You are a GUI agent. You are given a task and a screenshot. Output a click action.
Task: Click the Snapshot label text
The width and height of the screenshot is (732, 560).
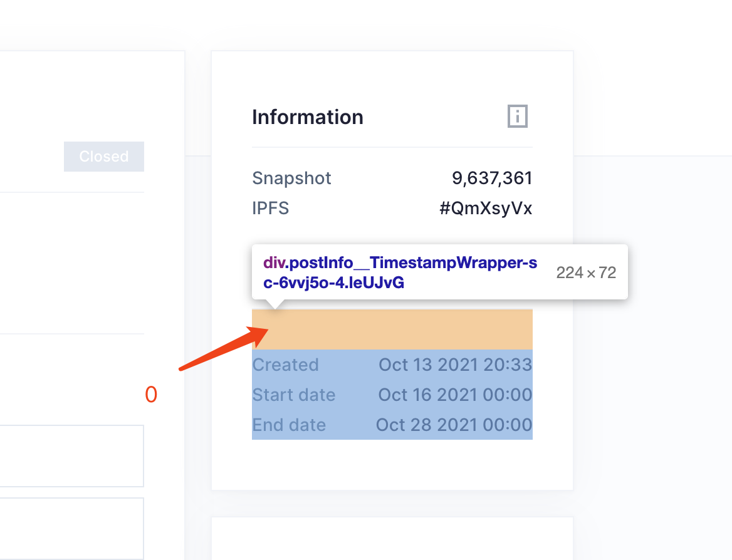click(x=291, y=178)
